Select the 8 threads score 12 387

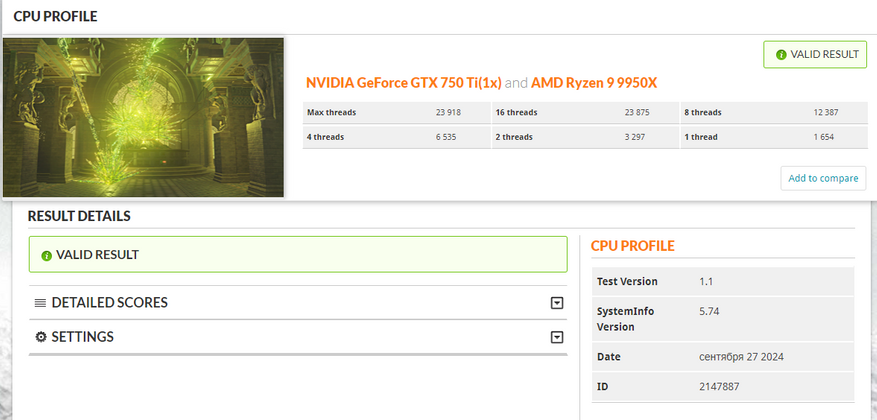[x=825, y=112]
